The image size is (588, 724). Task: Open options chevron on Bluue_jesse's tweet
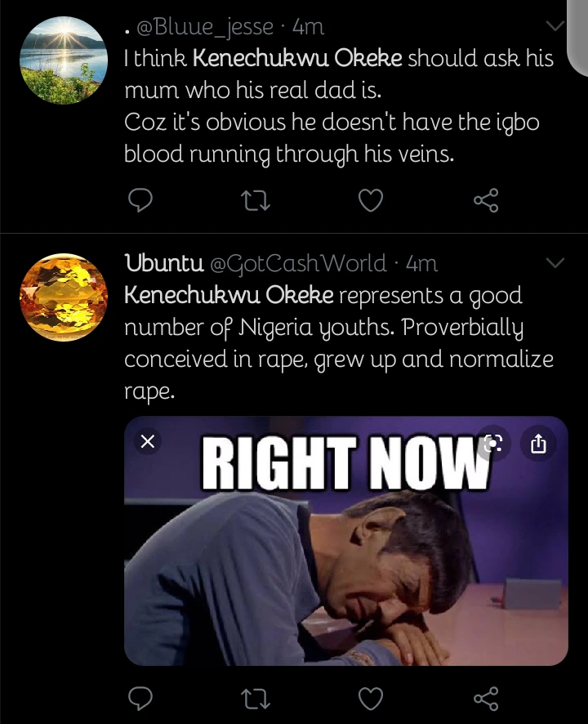pos(555,27)
